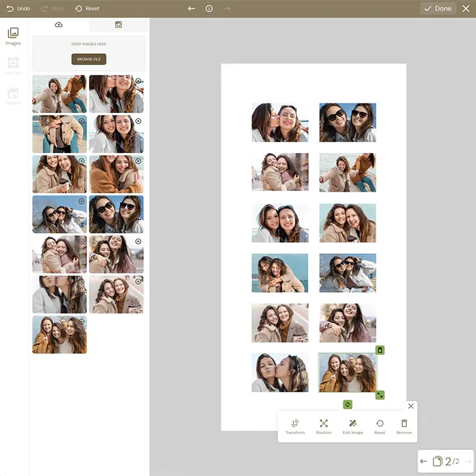The width and height of the screenshot is (476, 476).
Task: Click the BROWSE FILE button
Action: point(89,59)
